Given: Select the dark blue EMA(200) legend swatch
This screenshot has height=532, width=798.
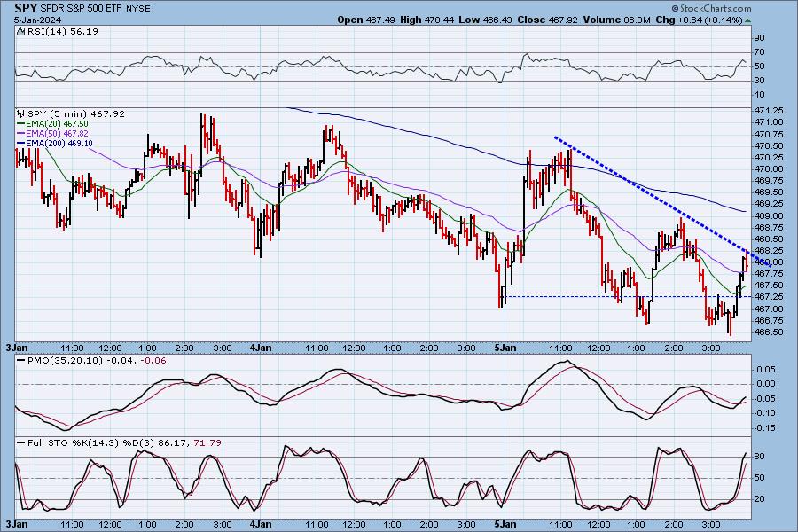Looking at the screenshot, I should click(21, 144).
